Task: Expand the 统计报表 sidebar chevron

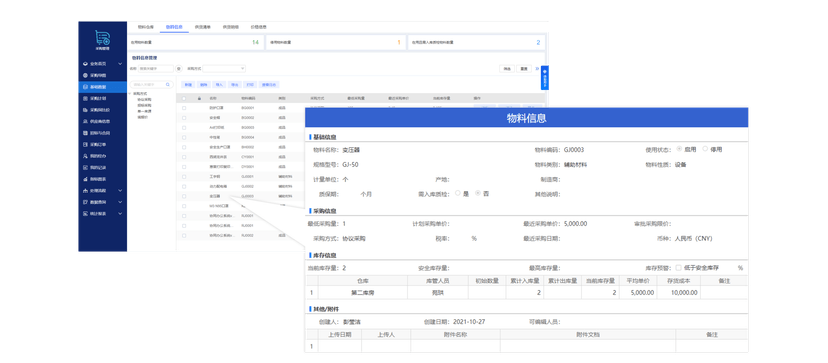Action: pos(120,213)
